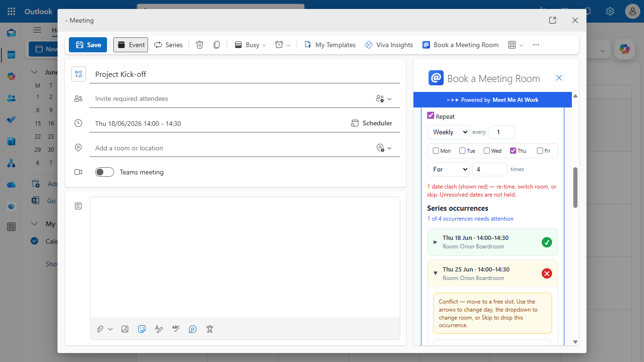
Task: Click the Meet Me At Work link
Action: click(515, 100)
